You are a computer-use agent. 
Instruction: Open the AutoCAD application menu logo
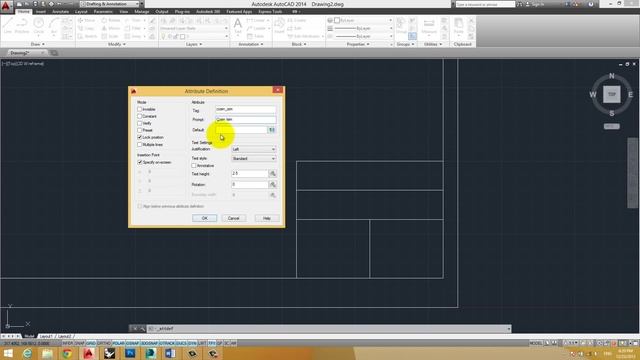coord(6,6)
